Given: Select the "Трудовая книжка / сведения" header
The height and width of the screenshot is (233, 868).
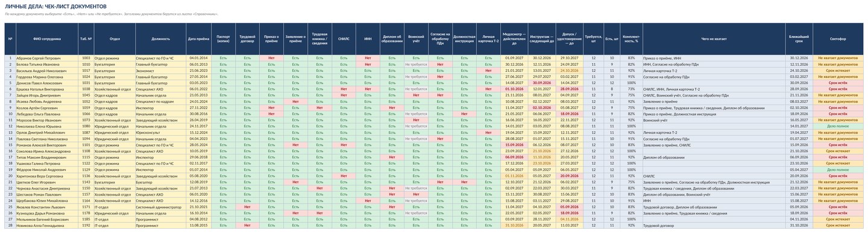Looking at the screenshot, I should tap(319, 39).
